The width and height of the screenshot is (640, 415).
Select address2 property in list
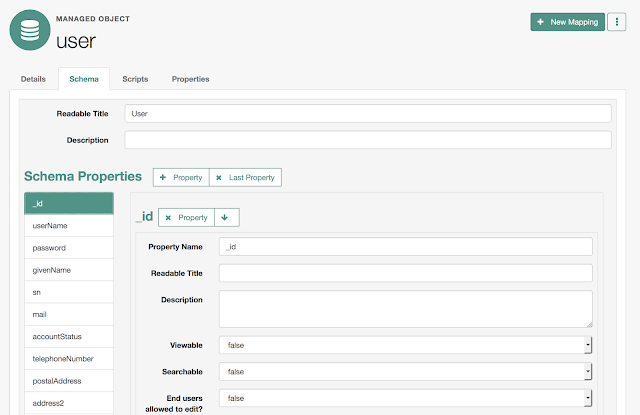pyautogui.click(x=69, y=403)
